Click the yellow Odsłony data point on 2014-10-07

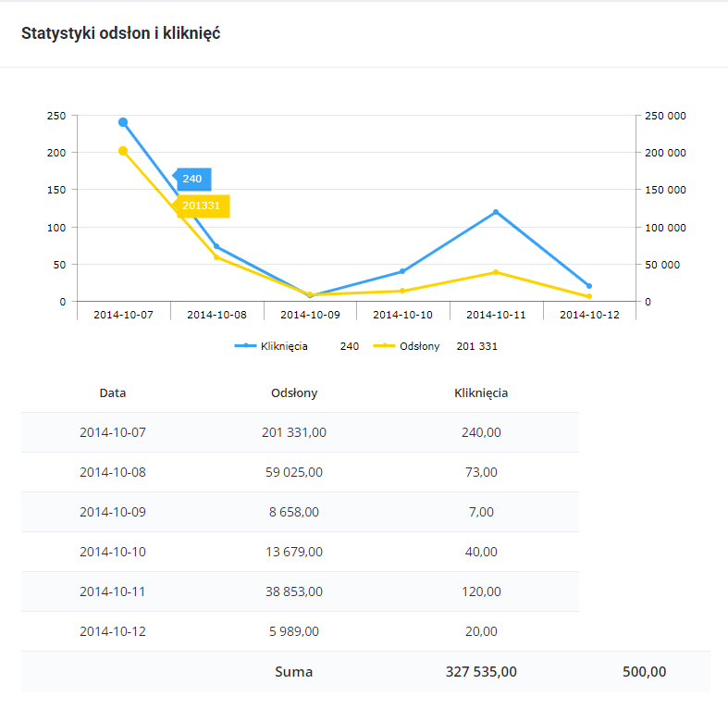click(123, 151)
